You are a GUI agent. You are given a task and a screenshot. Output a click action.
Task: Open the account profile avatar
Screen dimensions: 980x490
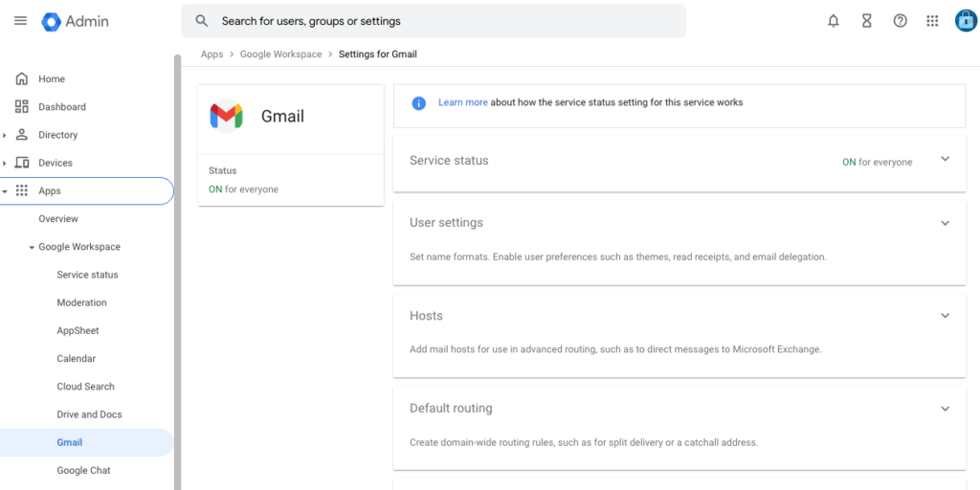pos(966,21)
